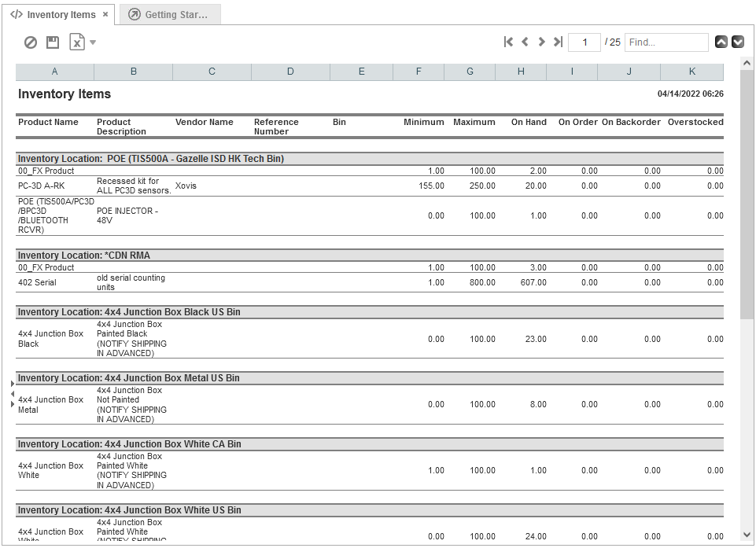Click the cancel report icon
Screen dimensions: 756x548
click(x=31, y=42)
